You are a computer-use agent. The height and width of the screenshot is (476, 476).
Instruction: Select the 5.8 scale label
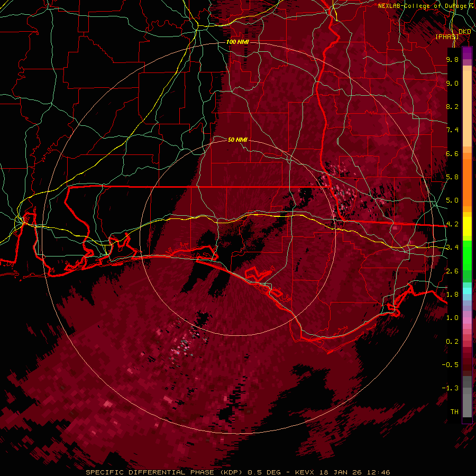pos(452,177)
